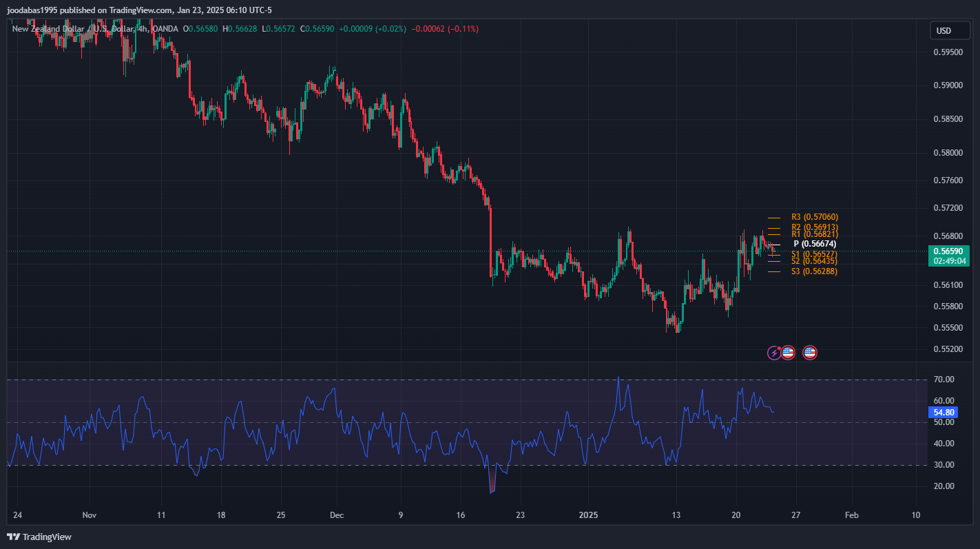Click the Feb label on time axis
The height and width of the screenshot is (549, 980).
pos(851,515)
